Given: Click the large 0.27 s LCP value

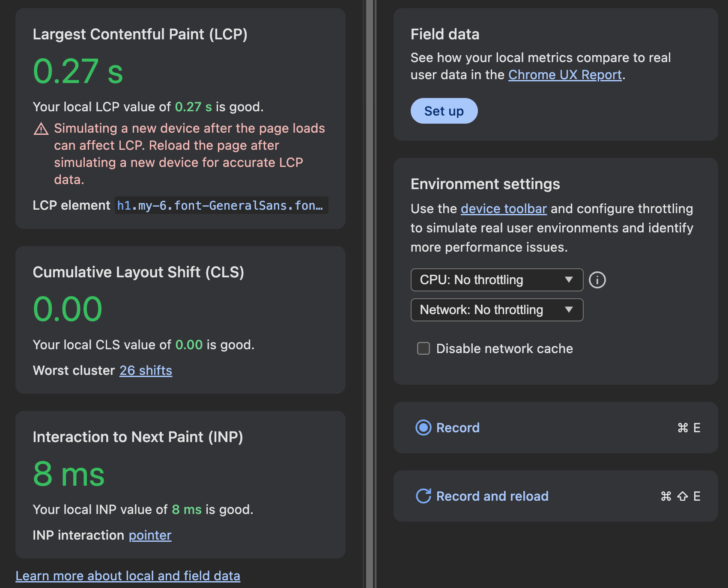Looking at the screenshot, I should pos(78,71).
